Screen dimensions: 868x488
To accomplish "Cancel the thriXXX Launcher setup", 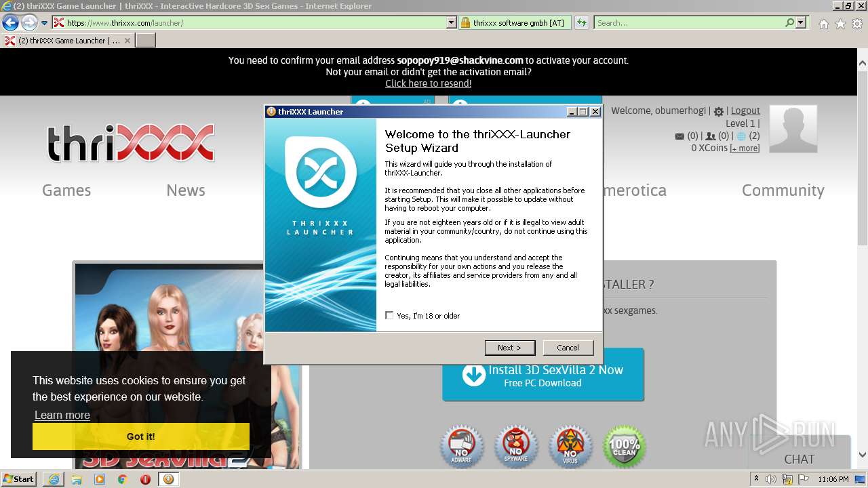I will coord(568,348).
